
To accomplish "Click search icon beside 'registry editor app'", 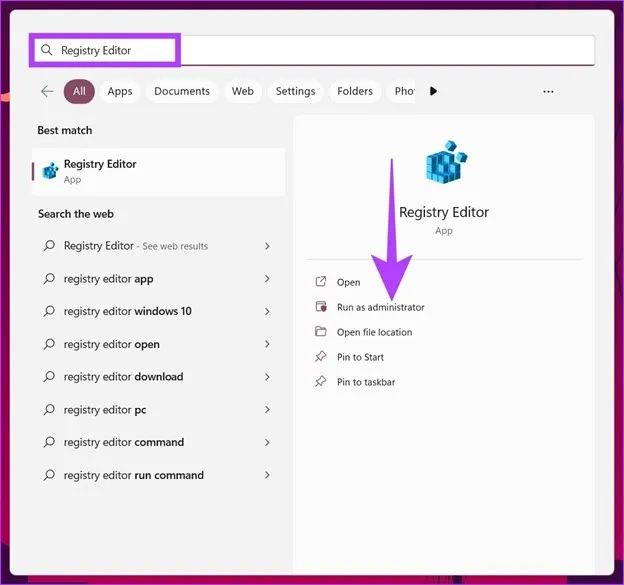I will point(49,279).
